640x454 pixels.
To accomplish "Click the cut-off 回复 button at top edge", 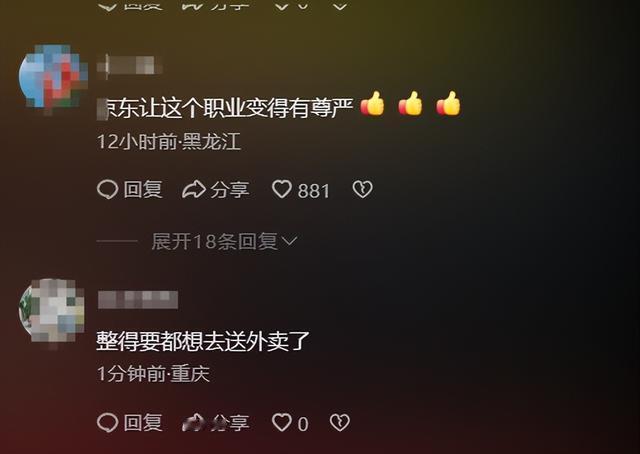I will click(x=130, y=5).
